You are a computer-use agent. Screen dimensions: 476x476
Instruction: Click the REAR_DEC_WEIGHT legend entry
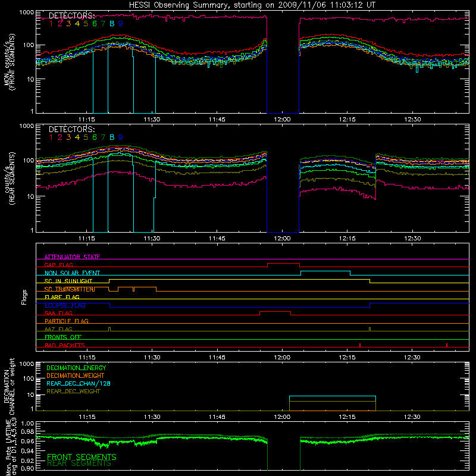pyautogui.click(x=73, y=392)
